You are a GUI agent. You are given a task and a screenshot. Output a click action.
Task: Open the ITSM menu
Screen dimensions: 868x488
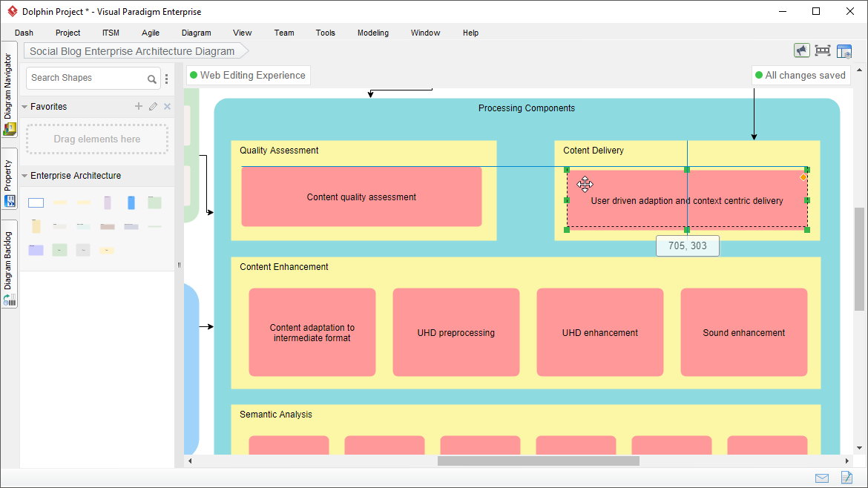coord(111,33)
